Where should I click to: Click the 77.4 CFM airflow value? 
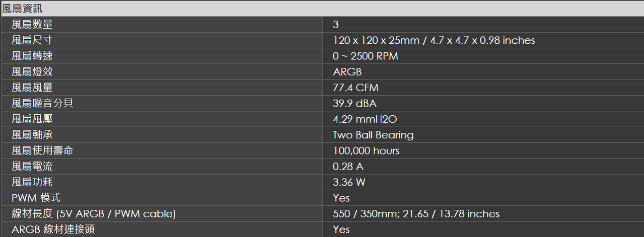click(355, 88)
